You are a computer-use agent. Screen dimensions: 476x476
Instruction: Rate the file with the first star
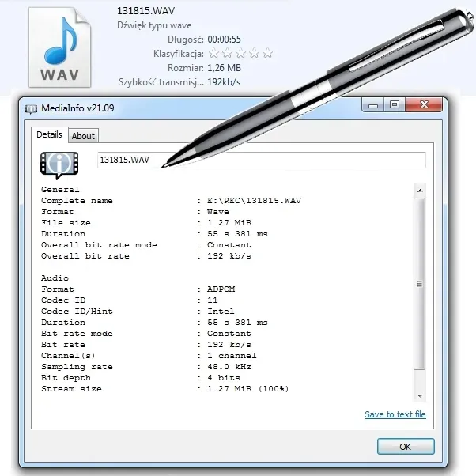pyautogui.click(x=213, y=53)
